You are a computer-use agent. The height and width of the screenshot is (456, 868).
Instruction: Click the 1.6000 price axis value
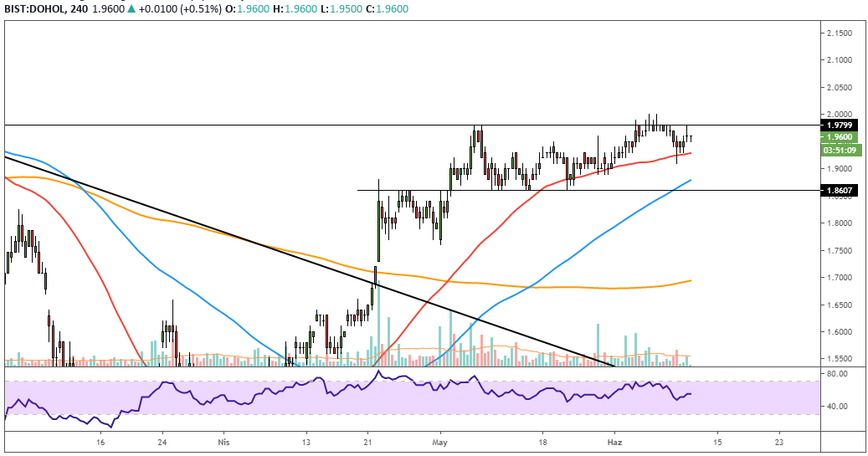click(x=840, y=331)
